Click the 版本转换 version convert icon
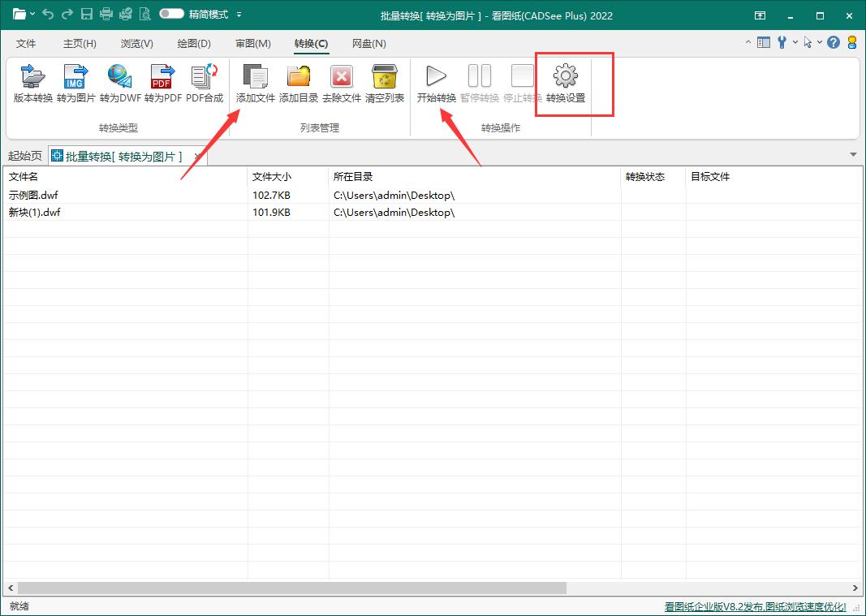 point(33,84)
